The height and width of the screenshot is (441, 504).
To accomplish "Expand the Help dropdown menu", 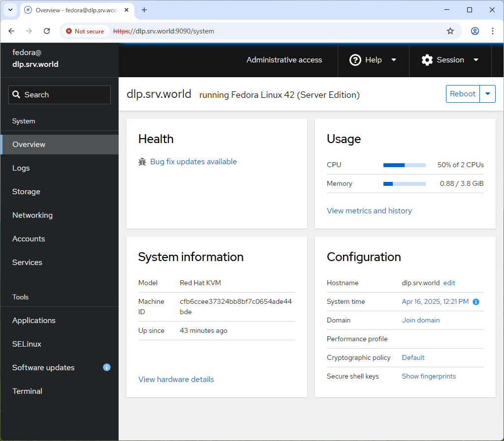I will 394,60.
